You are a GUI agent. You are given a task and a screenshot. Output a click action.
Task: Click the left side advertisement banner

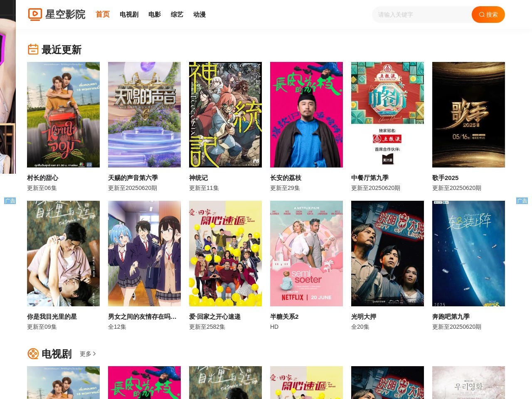8,87
